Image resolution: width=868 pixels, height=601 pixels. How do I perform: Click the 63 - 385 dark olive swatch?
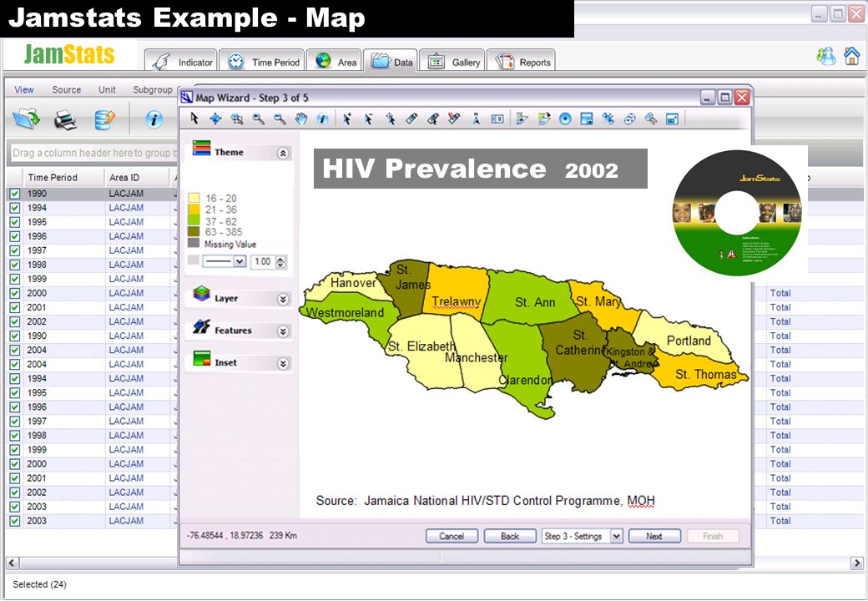(x=193, y=232)
